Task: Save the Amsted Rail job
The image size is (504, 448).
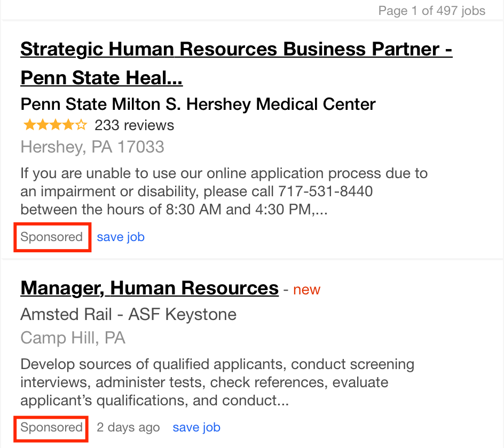Action: point(196,427)
